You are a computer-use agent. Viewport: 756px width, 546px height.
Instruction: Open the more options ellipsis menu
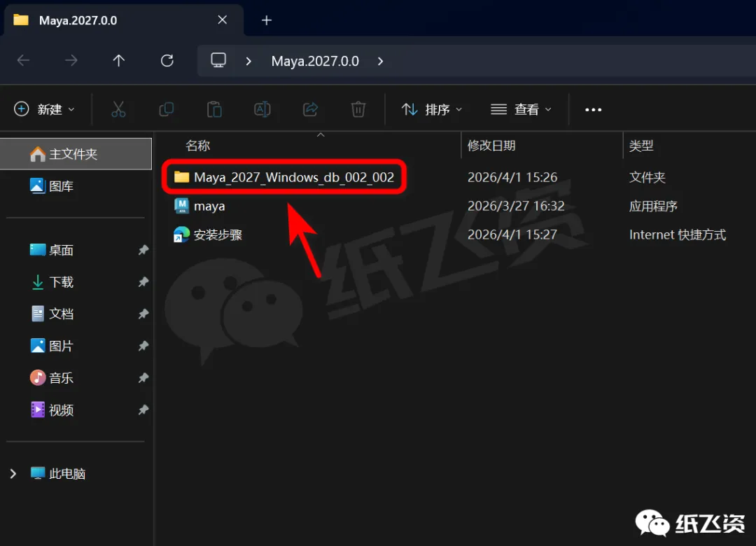[593, 110]
